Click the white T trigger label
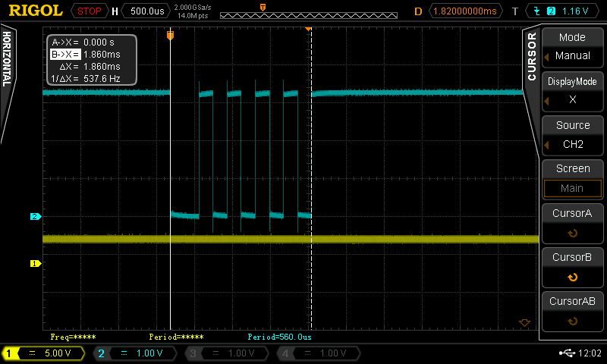This screenshot has width=607, height=364. tap(515, 11)
